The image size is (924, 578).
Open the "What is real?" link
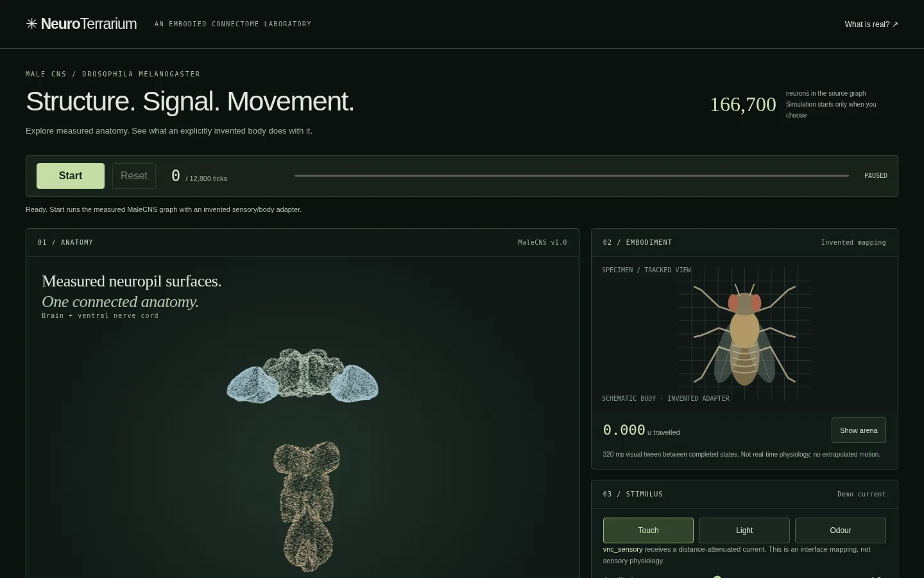[x=871, y=24]
